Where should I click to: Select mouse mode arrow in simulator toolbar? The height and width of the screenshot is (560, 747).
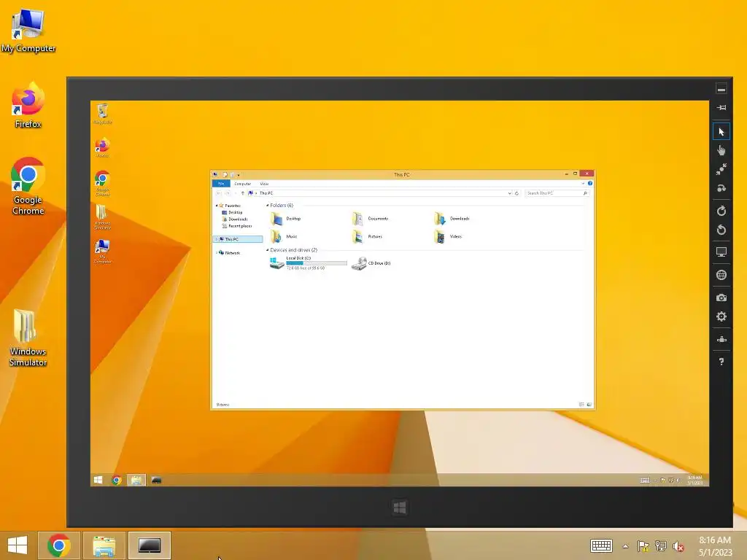[x=721, y=131]
